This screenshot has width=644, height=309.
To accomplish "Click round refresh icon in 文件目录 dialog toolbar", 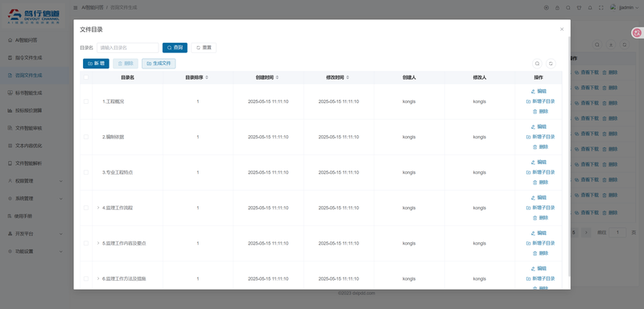I will pos(551,64).
